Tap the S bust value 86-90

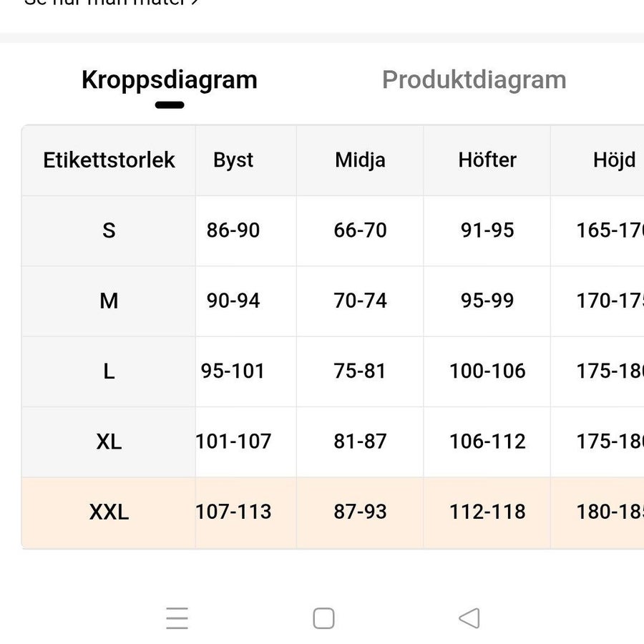click(x=233, y=230)
